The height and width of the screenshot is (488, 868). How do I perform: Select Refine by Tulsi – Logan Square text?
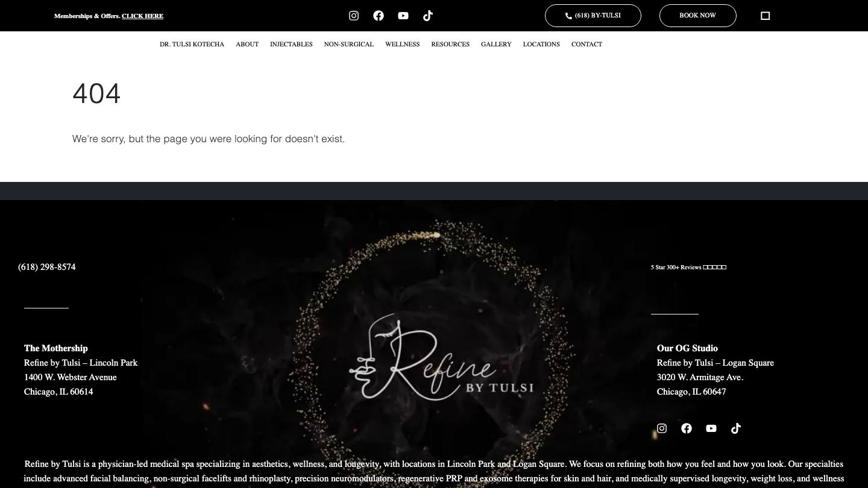tap(715, 363)
